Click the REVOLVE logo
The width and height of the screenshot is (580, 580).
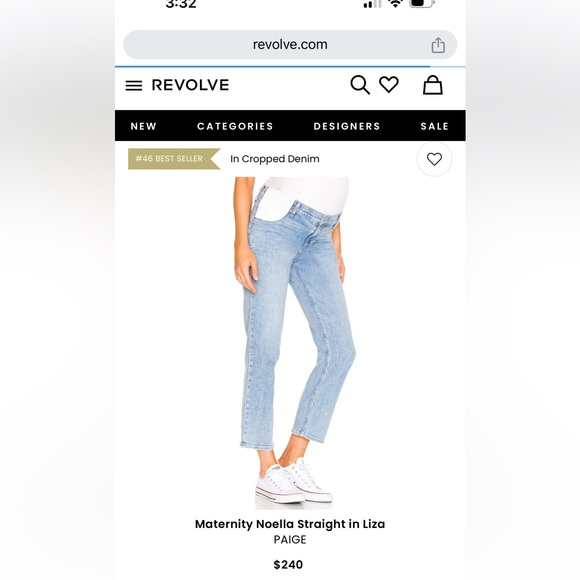tap(190, 85)
